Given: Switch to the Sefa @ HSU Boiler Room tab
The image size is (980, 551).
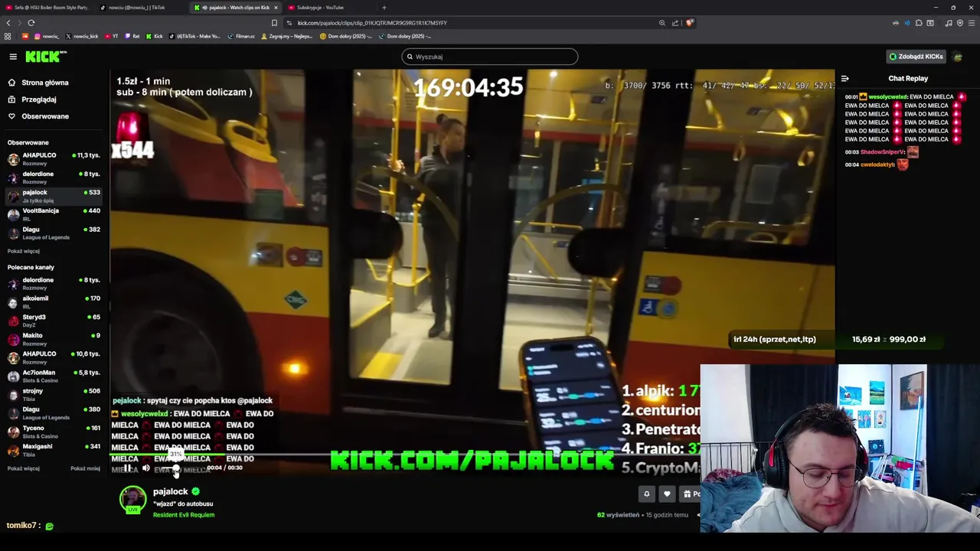Looking at the screenshot, I should point(46,8).
